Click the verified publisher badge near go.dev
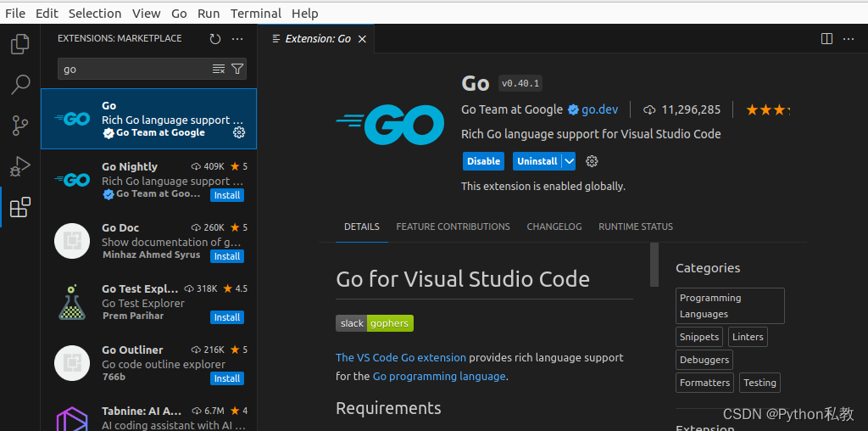The height and width of the screenshot is (431, 868). tap(573, 109)
